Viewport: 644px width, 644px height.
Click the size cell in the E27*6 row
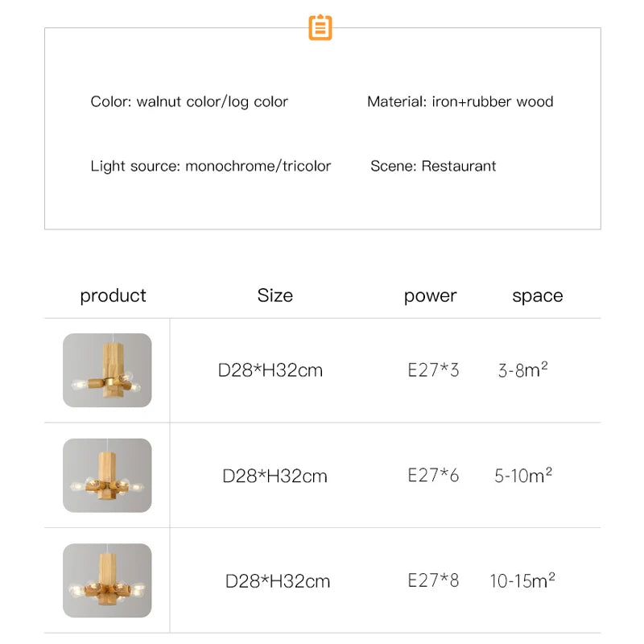point(275,476)
